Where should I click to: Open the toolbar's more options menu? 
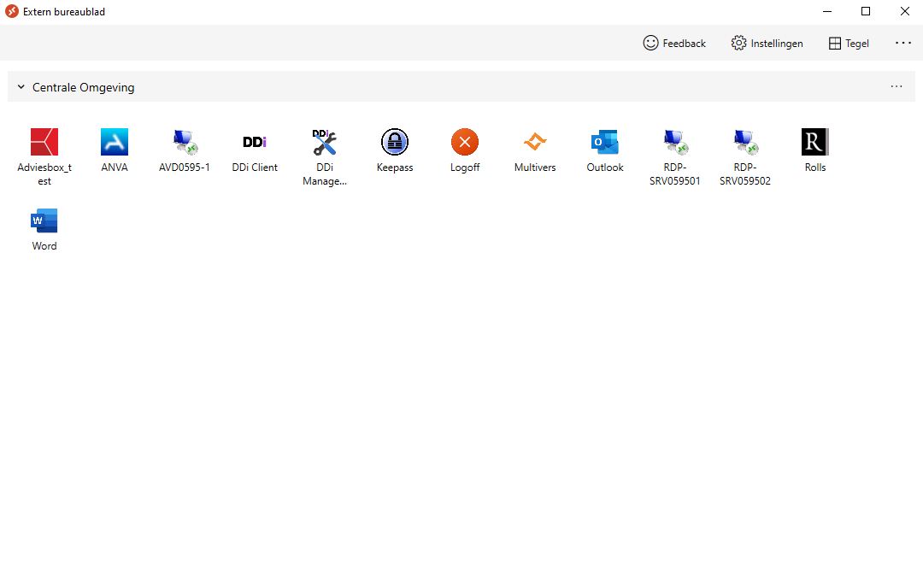click(903, 43)
